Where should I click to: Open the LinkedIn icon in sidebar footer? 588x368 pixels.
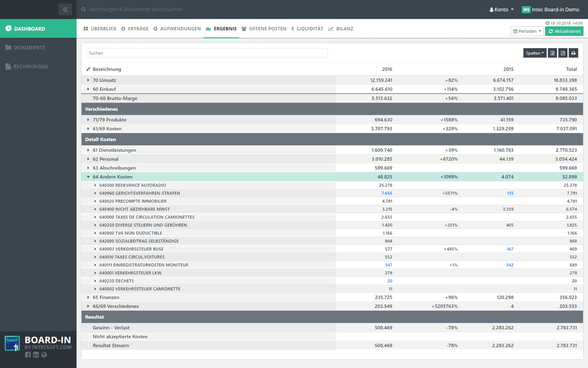point(36,355)
